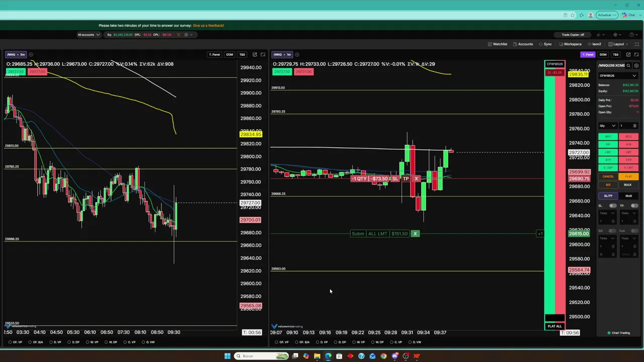Pop out the 1m chart window
644x362 pixels.
(628, 54)
